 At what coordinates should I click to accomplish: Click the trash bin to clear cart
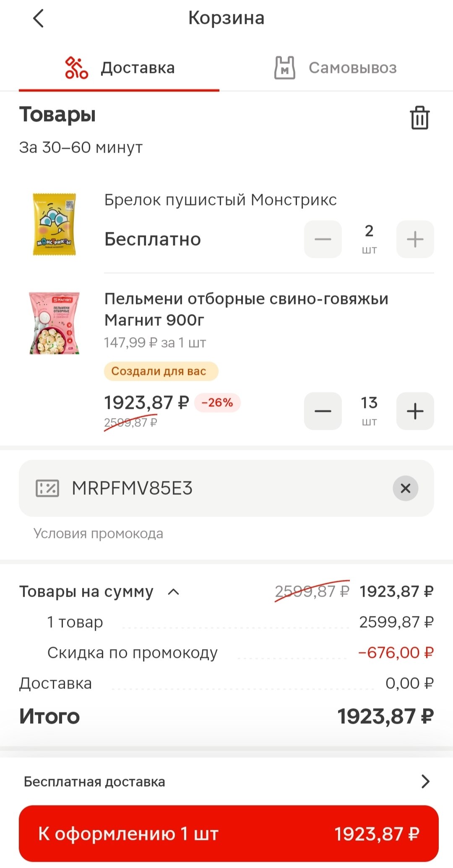pyautogui.click(x=419, y=117)
